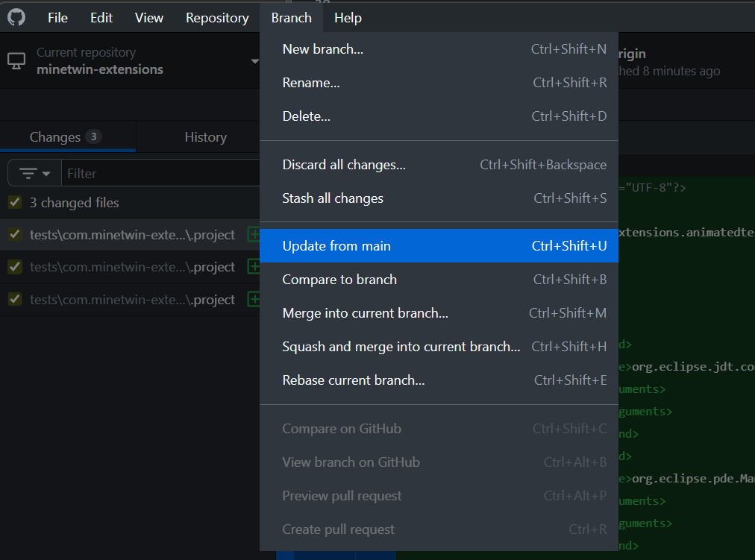Select third tests\com.minetwin-exte...\.project file row
Image resolution: width=755 pixels, height=560 pixels.
coord(130,299)
